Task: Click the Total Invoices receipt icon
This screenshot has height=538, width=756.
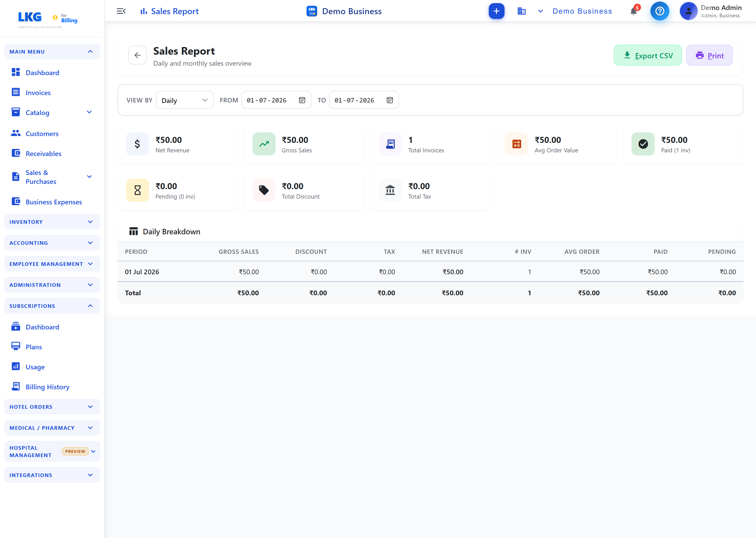Action: (390, 144)
